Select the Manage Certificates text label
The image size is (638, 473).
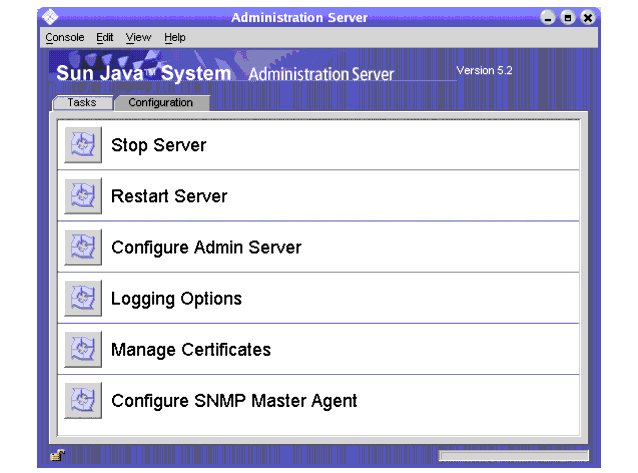click(x=191, y=350)
